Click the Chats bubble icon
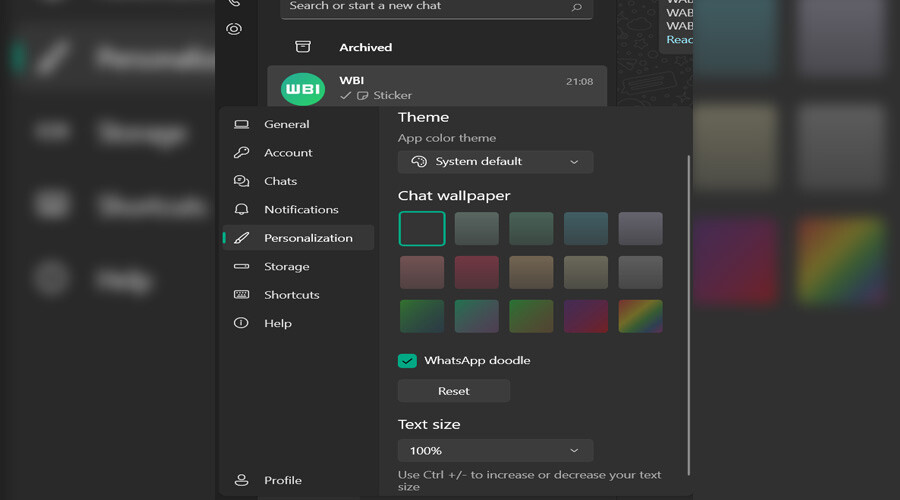Image resolution: width=900 pixels, height=500 pixels. [x=241, y=181]
